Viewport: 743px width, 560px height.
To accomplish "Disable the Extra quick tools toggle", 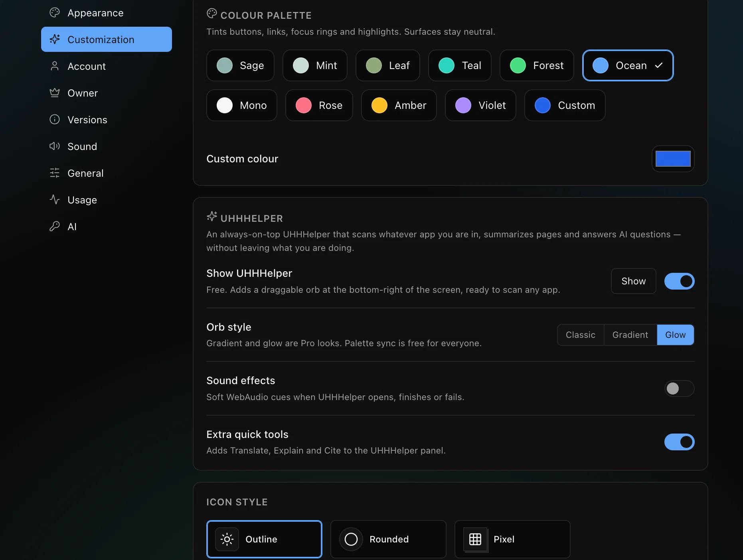I will [680, 442].
